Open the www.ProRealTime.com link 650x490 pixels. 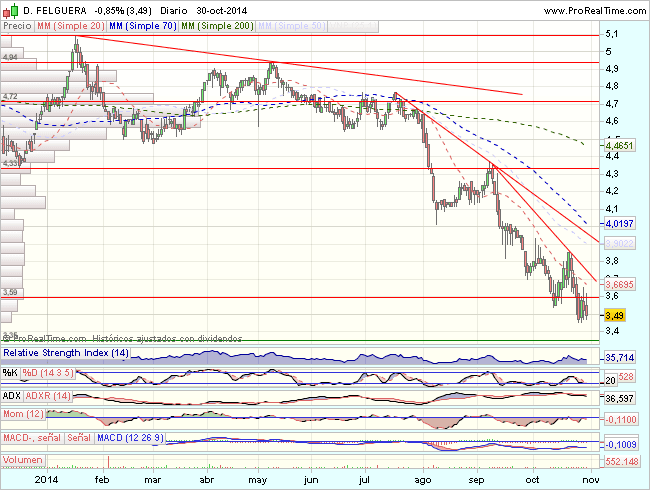point(595,9)
